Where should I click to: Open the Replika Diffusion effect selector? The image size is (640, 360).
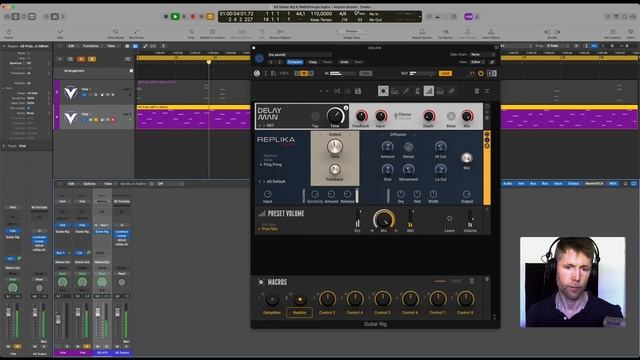click(x=398, y=134)
